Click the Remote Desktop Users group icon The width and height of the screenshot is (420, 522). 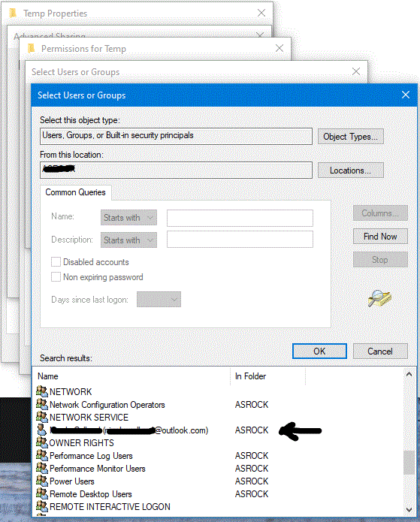(41, 493)
